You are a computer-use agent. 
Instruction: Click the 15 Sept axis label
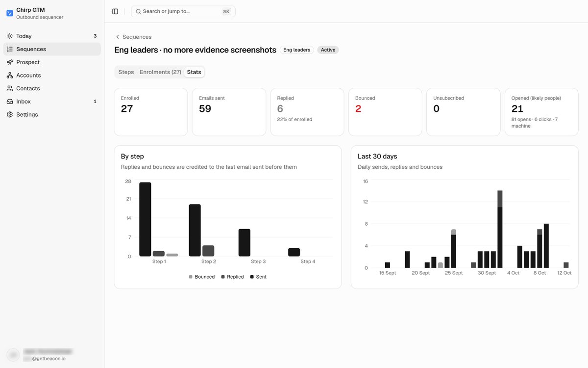coord(388,273)
